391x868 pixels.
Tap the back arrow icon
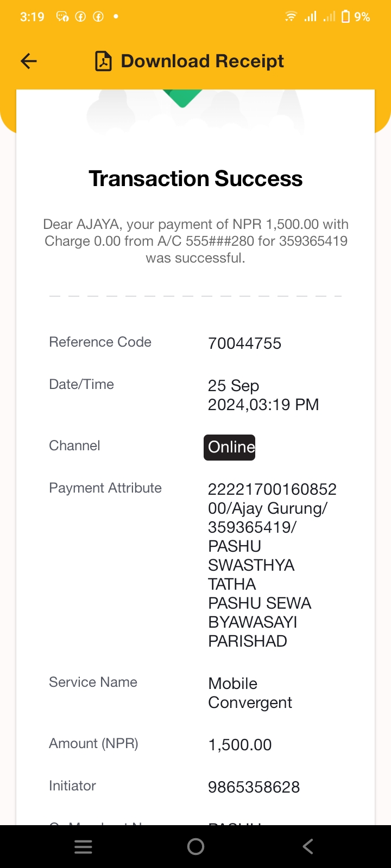pyautogui.click(x=29, y=61)
